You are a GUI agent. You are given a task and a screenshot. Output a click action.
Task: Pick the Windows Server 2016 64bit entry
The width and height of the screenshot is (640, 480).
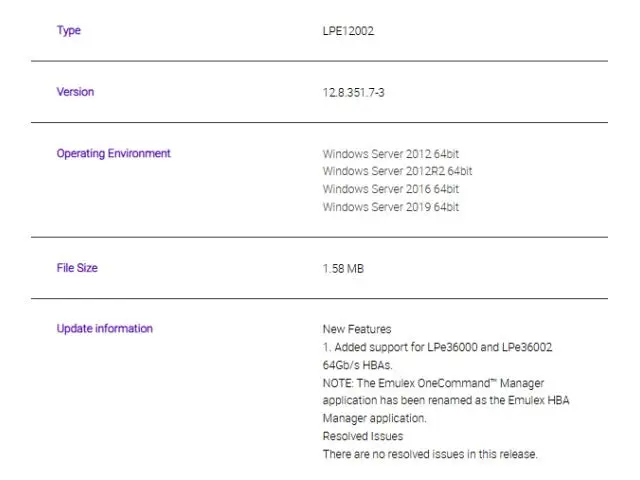[x=391, y=189]
